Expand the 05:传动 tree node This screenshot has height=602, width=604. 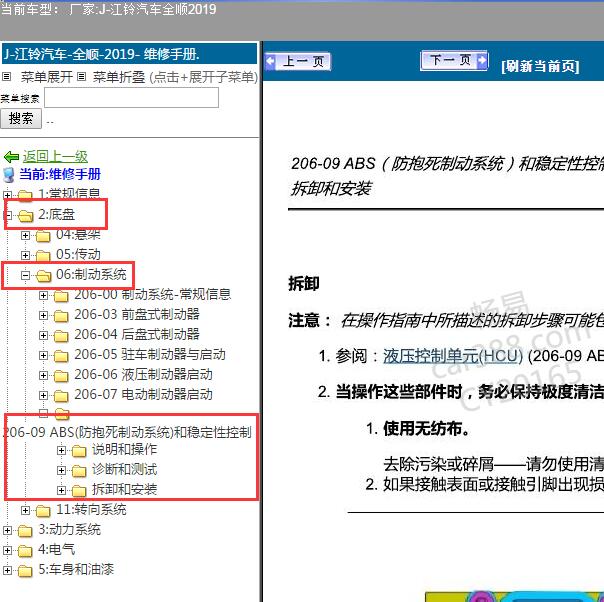click(25, 255)
